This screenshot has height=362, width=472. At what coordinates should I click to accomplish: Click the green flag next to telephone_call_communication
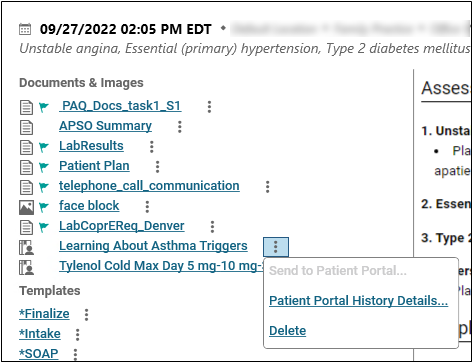click(x=44, y=187)
